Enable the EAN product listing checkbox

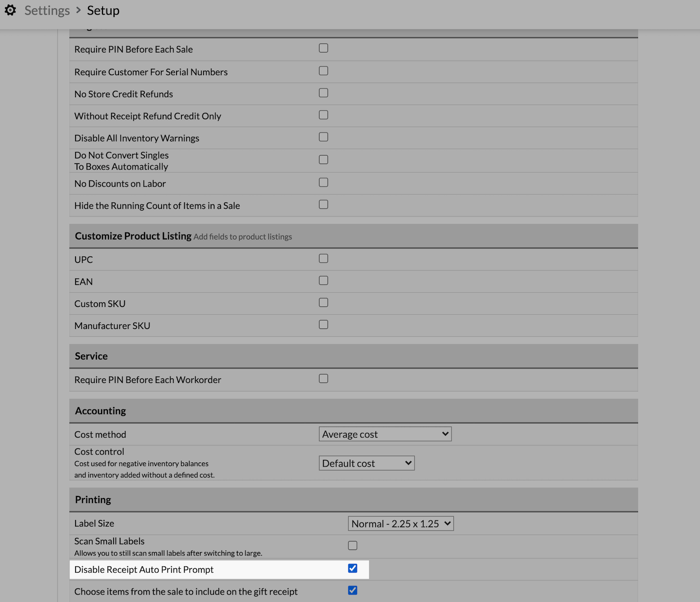click(x=323, y=280)
